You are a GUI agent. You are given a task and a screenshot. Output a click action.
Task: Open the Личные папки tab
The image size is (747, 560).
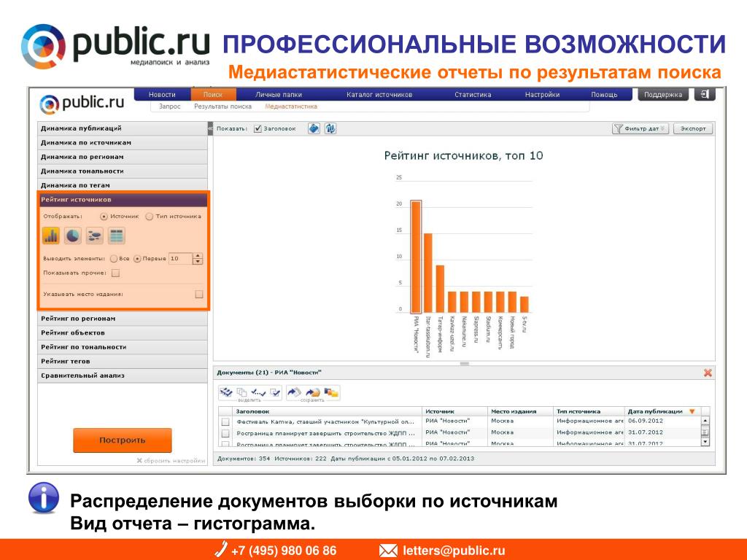(x=278, y=95)
